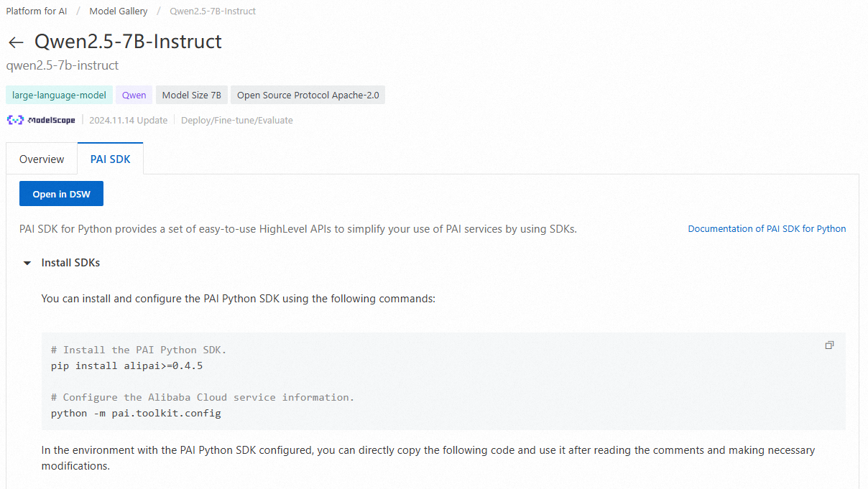Switch to the Overview tab
The width and height of the screenshot is (868, 489).
click(42, 159)
